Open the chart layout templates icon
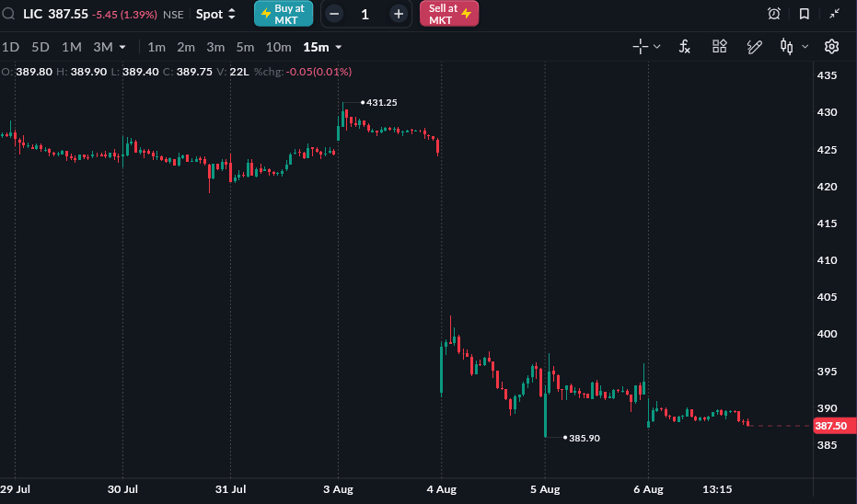The height and width of the screenshot is (504, 857). coord(720,46)
